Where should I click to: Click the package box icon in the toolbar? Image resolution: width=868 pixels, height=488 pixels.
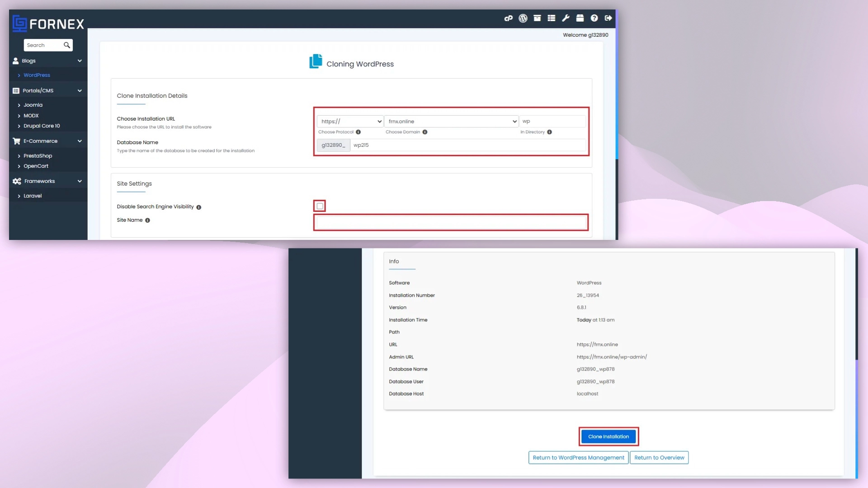[x=580, y=18]
